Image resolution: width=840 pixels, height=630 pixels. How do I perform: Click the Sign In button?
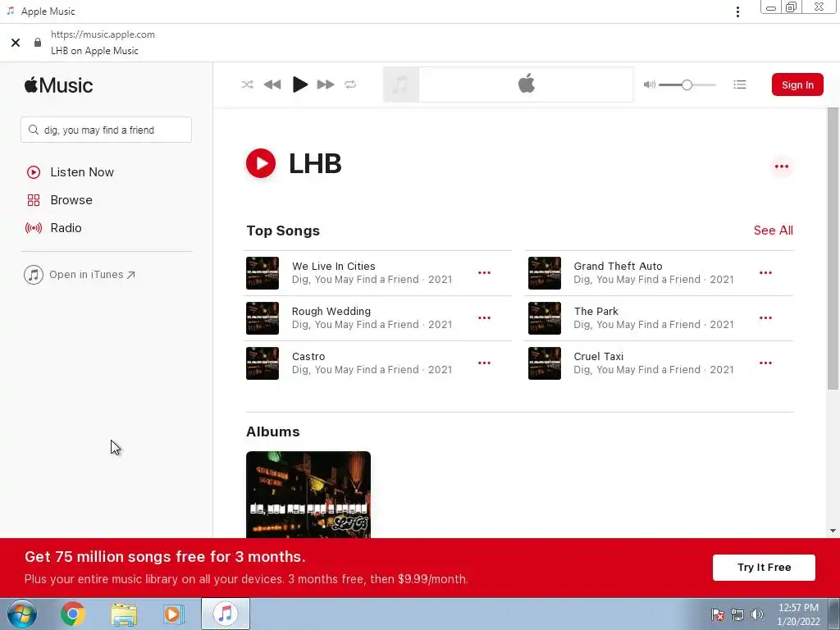797,84
